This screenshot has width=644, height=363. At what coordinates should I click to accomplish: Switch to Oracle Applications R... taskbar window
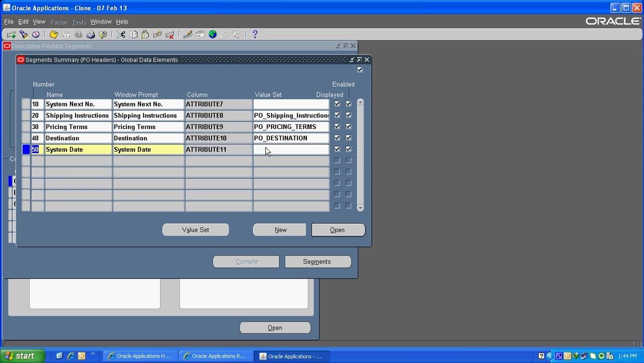pos(215,356)
